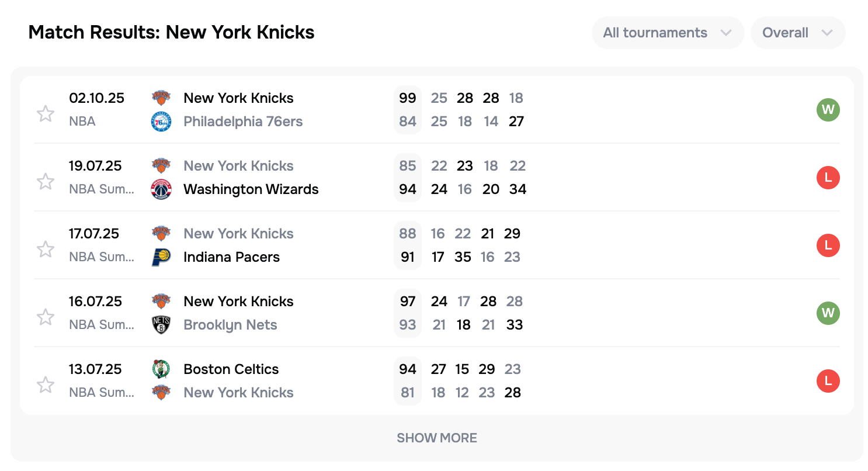Click the Boston Celtics team logo
Image resolution: width=868 pixels, height=471 pixels.
click(x=161, y=369)
